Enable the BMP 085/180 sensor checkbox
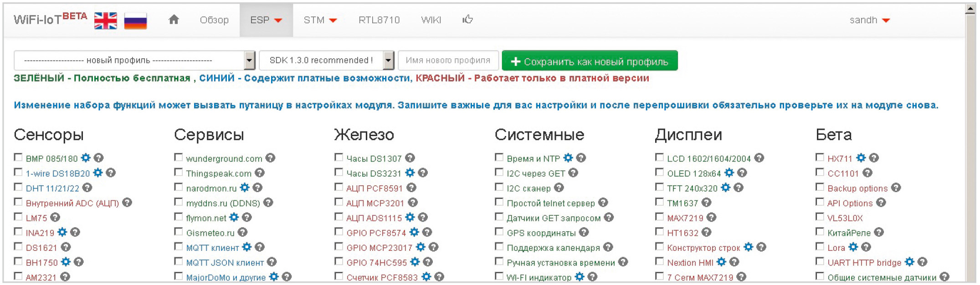The width and height of the screenshot is (980, 285). (x=18, y=158)
